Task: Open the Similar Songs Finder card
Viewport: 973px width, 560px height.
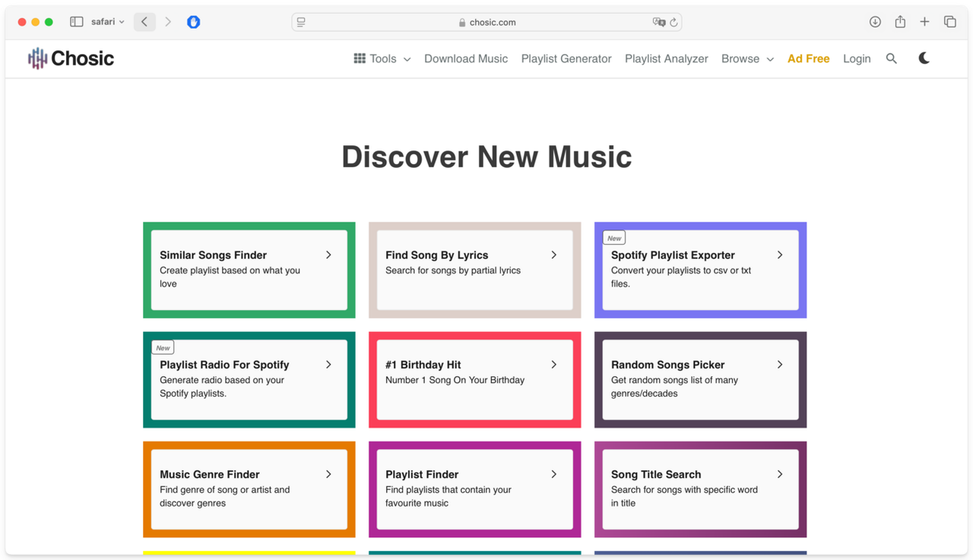Action: pyautogui.click(x=249, y=270)
